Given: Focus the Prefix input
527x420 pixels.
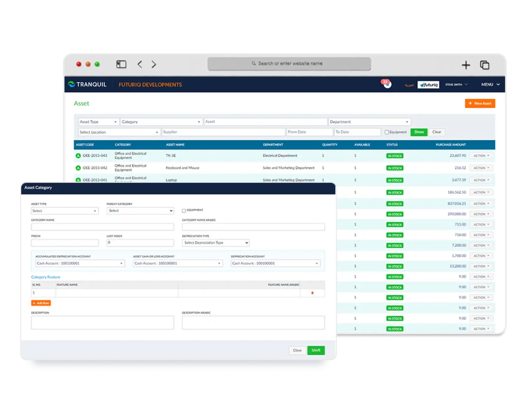Looking at the screenshot, I should click(65, 243).
